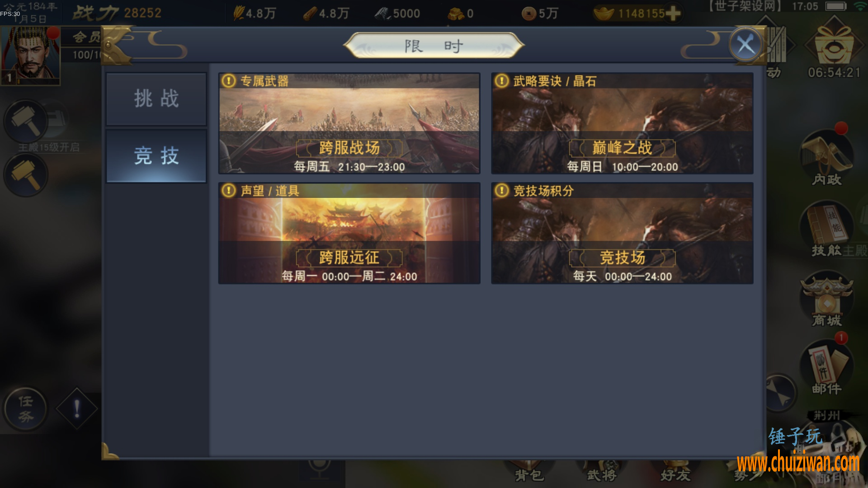Show info for 武略要诀 / 晶石
The image size is (868, 488).
click(x=501, y=81)
